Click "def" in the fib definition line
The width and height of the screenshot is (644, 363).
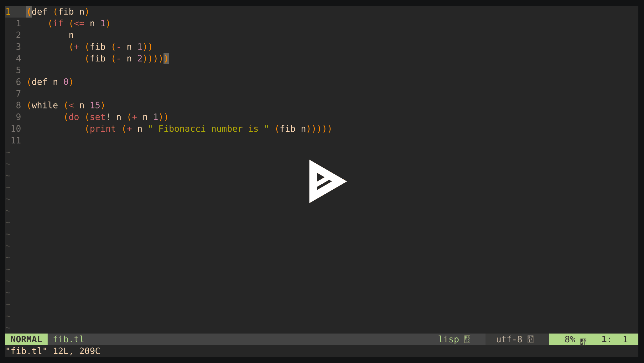pos(39,12)
